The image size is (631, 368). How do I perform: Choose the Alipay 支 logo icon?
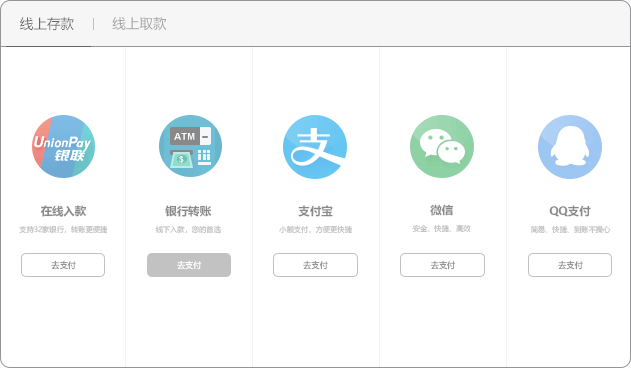click(315, 147)
